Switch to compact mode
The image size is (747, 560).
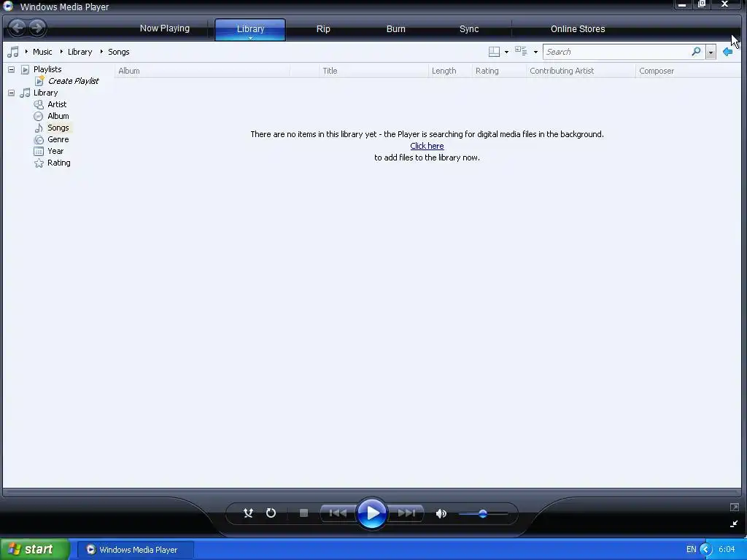734,524
